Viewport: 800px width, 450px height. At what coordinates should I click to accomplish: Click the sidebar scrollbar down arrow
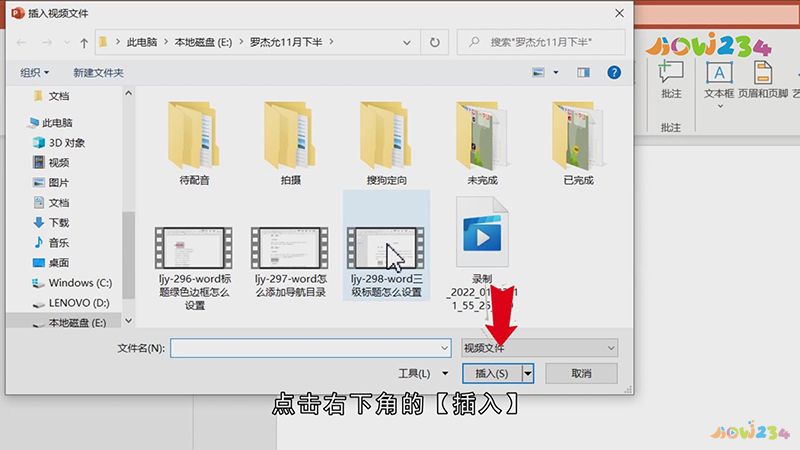click(x=129, y=320)
